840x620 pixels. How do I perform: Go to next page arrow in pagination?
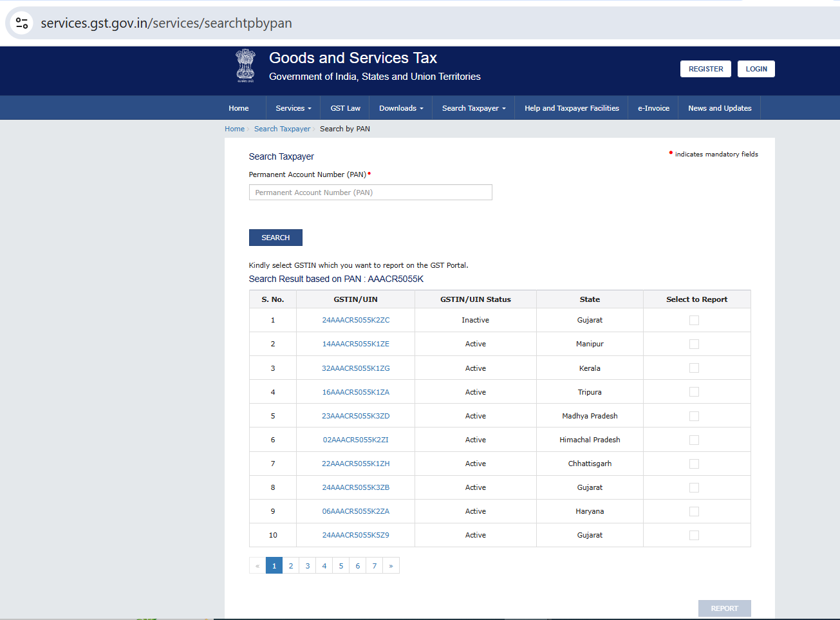(x=391, y=566)
